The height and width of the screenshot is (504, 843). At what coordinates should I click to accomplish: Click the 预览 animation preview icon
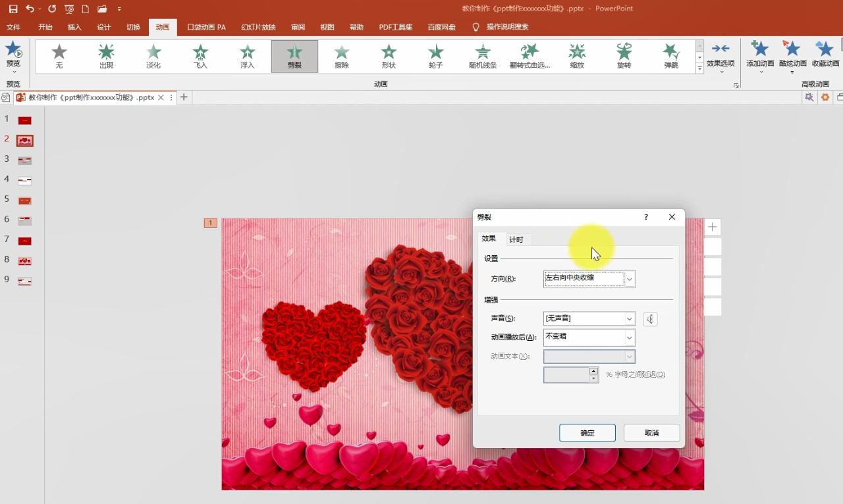[x=13, y=53]
